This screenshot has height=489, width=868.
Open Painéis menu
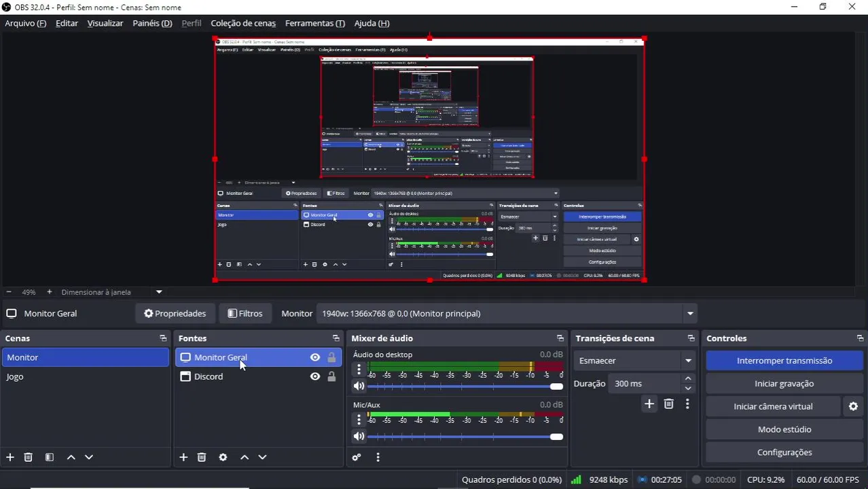[x=152, y=23]
